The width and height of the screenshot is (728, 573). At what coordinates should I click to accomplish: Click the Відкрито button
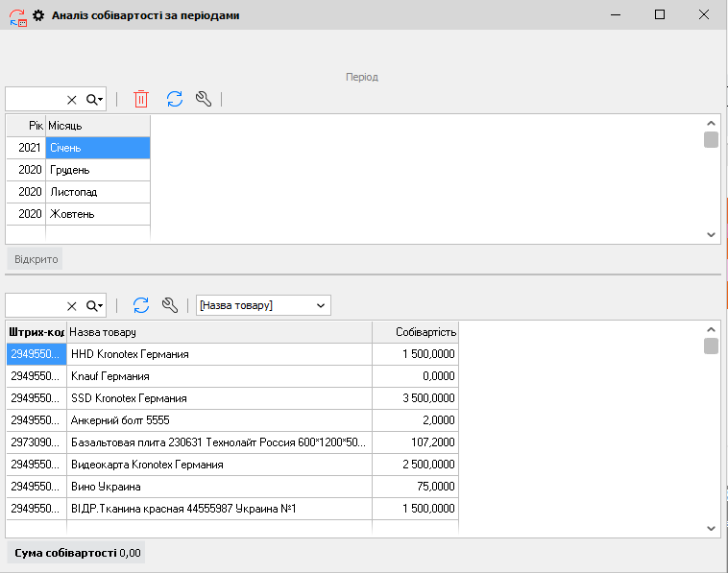click(36, 259)
